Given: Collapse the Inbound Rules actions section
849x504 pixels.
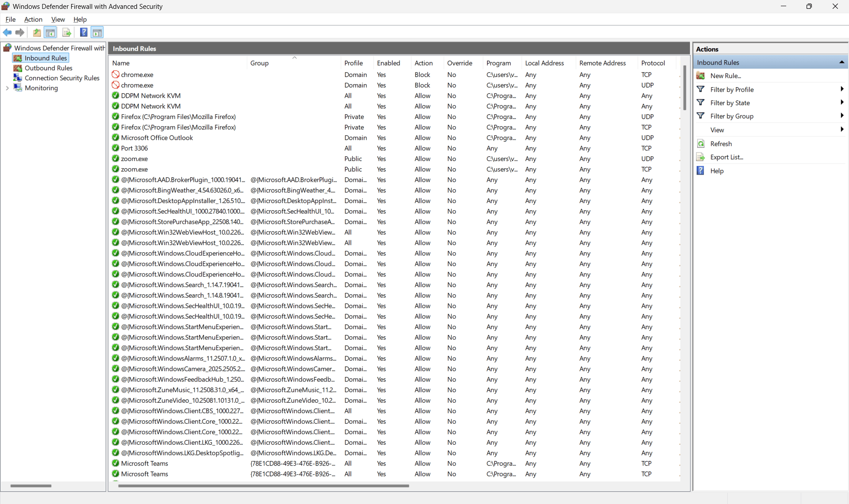Looking at the screenshot, I should coord(842,62).
